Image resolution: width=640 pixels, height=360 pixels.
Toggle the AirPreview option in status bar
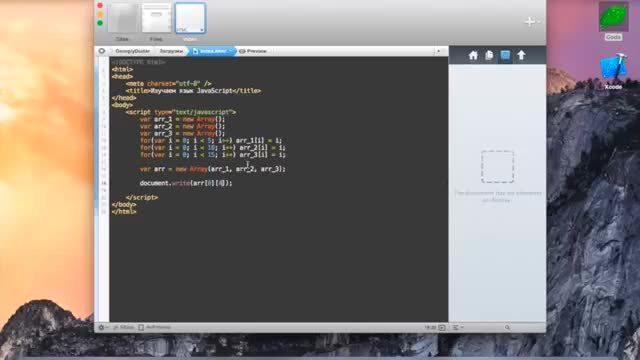tap(154, 327)
